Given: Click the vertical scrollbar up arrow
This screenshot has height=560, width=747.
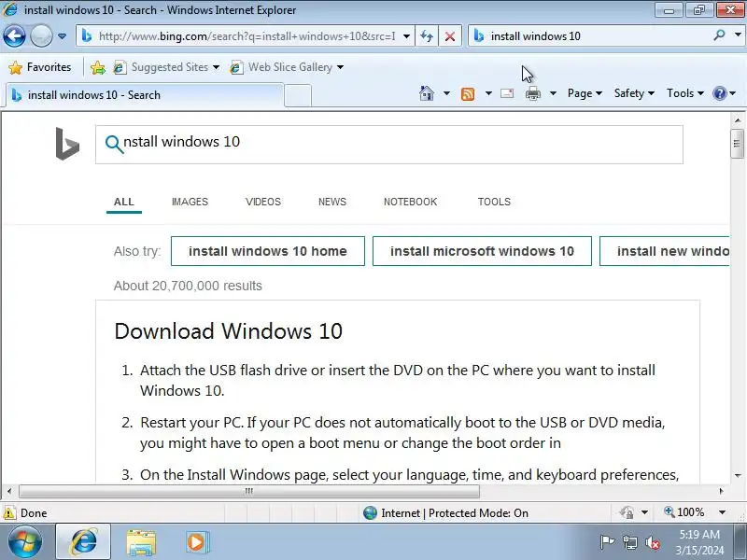Looking at the screenshot, I should click(x=738, y=120).
